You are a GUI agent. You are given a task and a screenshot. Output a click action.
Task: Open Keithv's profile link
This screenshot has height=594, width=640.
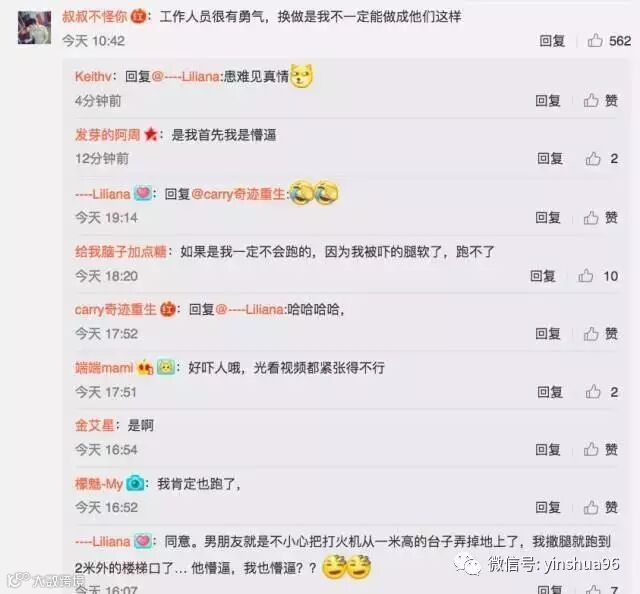[x=93, y=76]
